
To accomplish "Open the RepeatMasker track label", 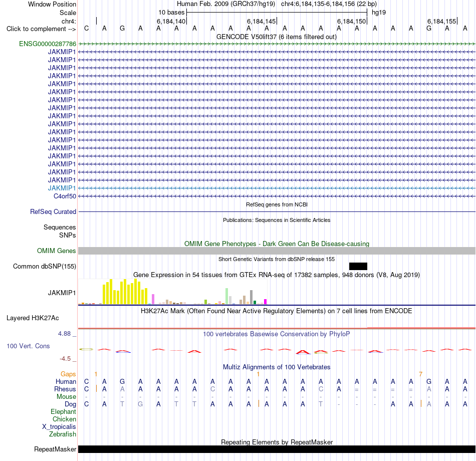I will [x=55, y=449].
